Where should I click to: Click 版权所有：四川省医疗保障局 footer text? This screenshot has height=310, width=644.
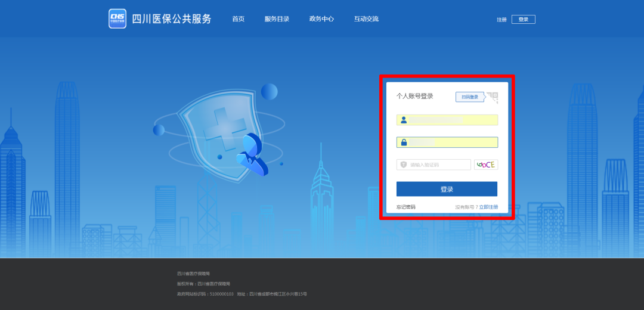click(x=204, y=284)
